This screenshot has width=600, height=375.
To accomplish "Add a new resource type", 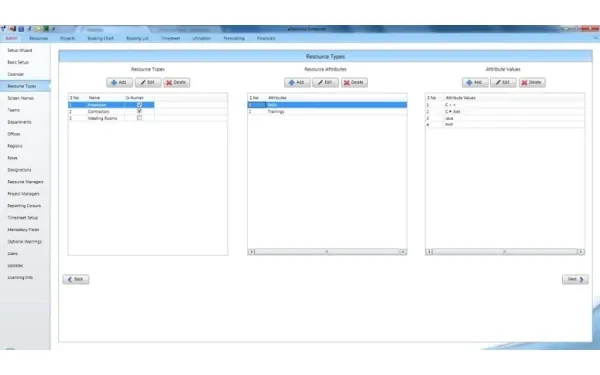I will pos(119,82).
